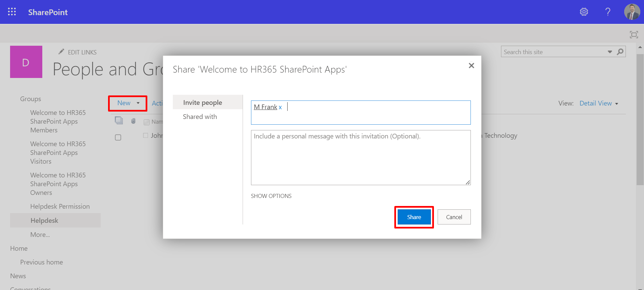Open the Visitors group link

pos(58,153)
